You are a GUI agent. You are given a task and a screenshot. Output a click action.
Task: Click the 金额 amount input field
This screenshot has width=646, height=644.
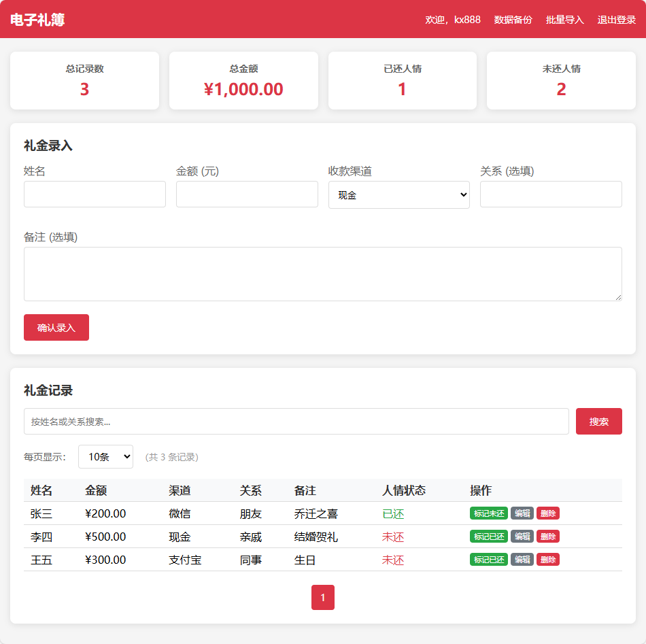click(246, 194)
